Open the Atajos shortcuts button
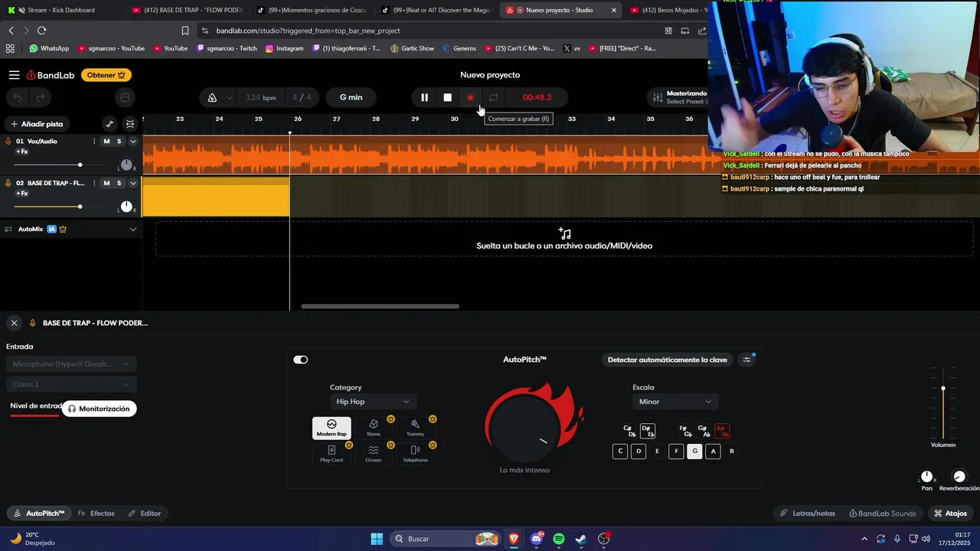Image resolution: width=980 pixels, height=551 pixels. 950,514
